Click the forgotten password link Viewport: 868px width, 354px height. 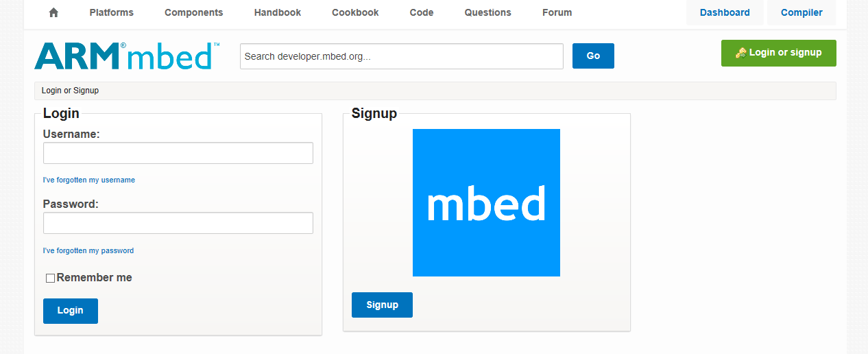click(88, 250)
